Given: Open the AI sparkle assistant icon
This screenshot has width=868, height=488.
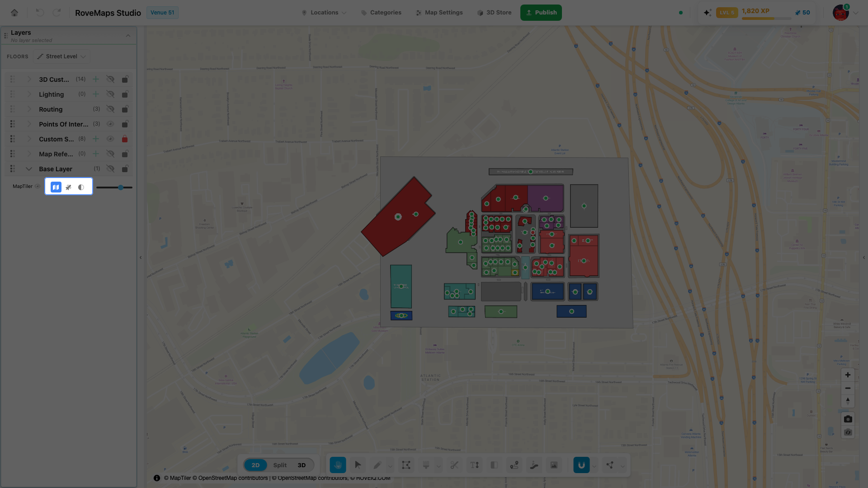Looking at the screenshot, I should pyautogui.click(x=708, y=13).
